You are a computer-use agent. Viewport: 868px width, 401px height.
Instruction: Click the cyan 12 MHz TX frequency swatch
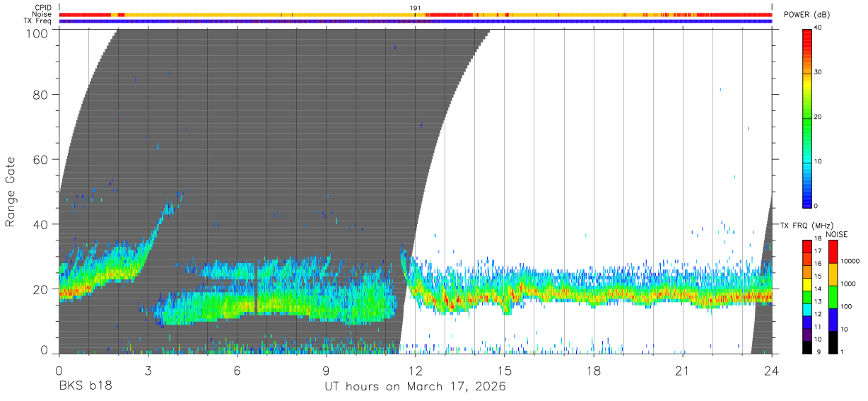807,309
